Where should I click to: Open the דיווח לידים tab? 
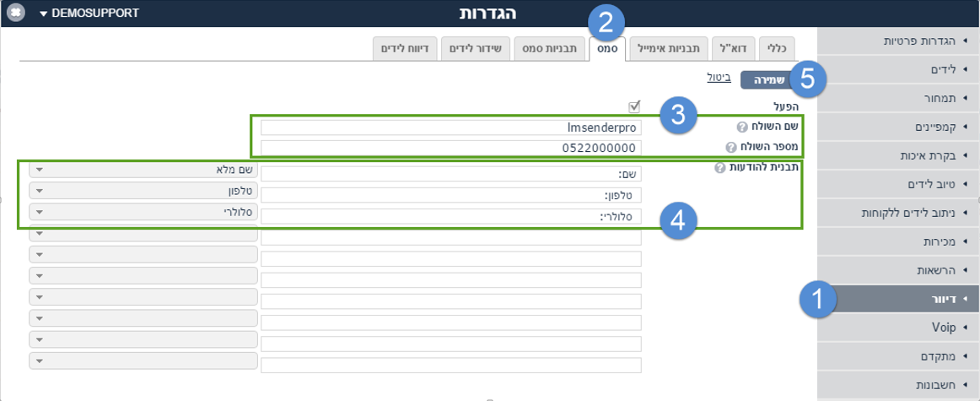click(x=405, y=48)
